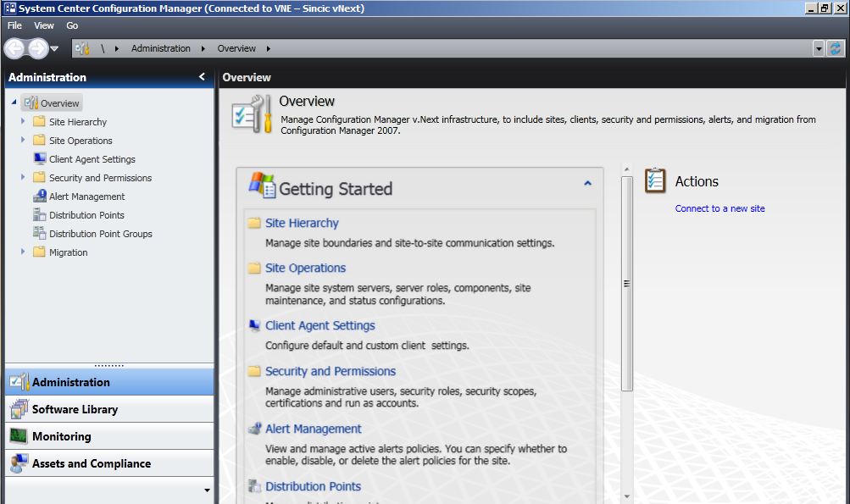Click the root tools icon in address bar

tap(82, 49)
